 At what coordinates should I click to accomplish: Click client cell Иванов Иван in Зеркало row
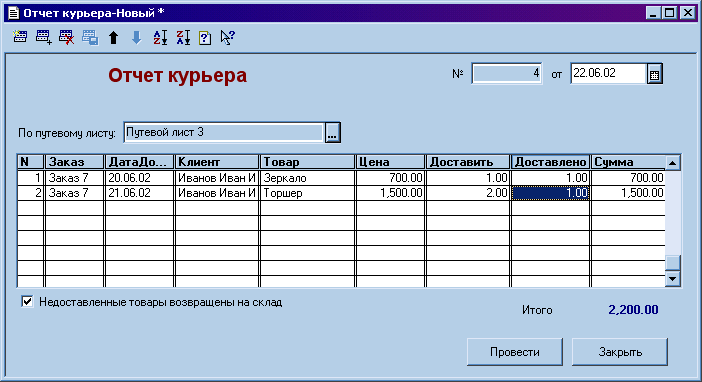pyautogui.click(x=217, y=178)
